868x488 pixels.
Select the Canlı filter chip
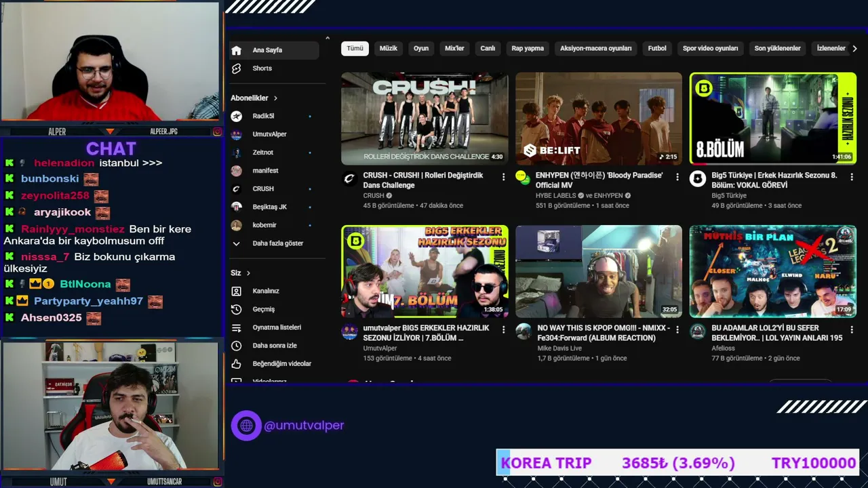point(488,48)
